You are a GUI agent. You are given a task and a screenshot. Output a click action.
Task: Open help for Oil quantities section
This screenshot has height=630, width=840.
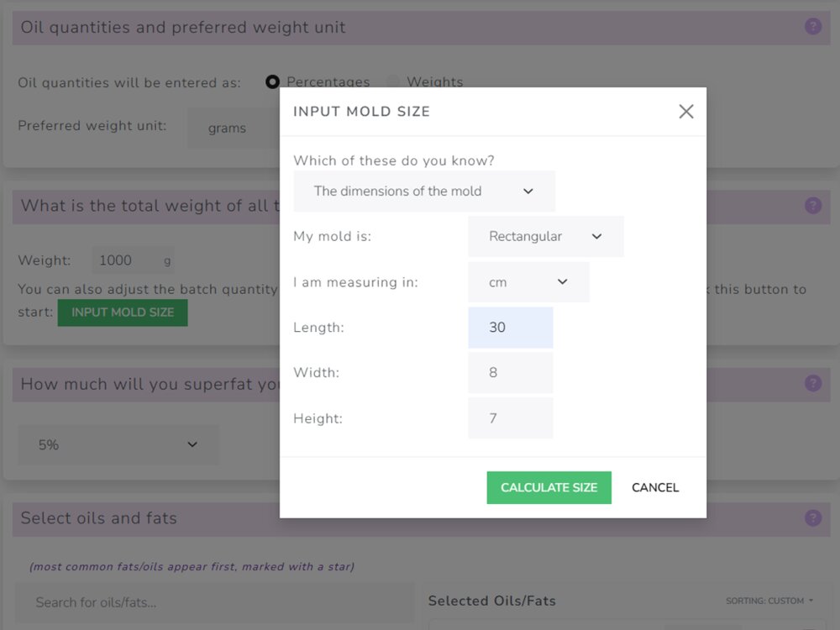click(812, 26)
